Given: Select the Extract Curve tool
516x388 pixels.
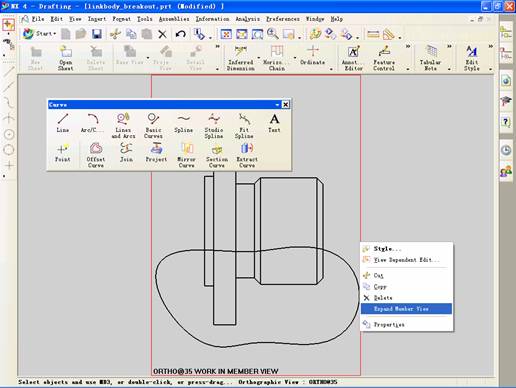Looking at the screenshot, I should 247,155.
